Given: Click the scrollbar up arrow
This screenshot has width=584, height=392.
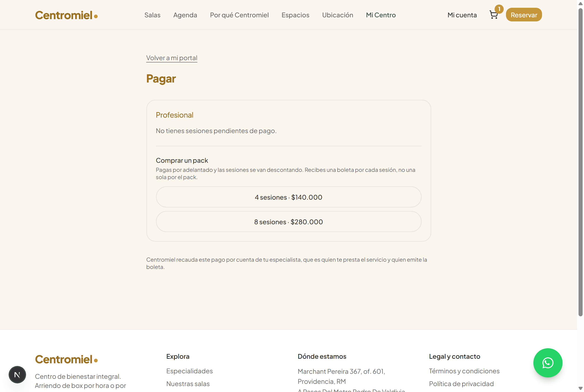Looking at the screenshot, I should 581,3.
